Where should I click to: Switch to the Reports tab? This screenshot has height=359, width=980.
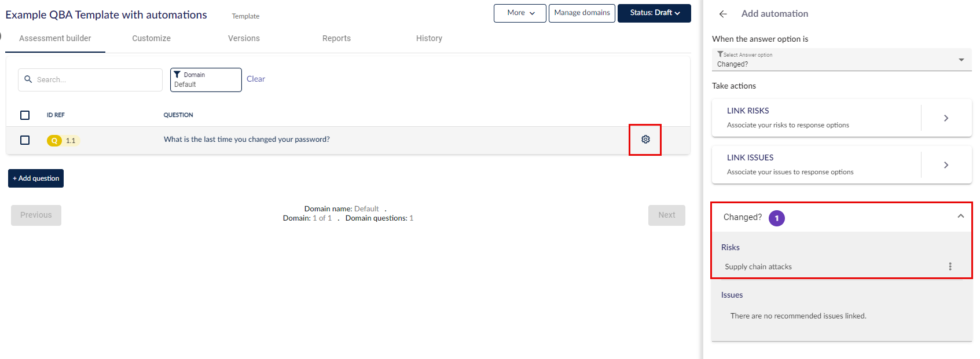click(336, 38)
